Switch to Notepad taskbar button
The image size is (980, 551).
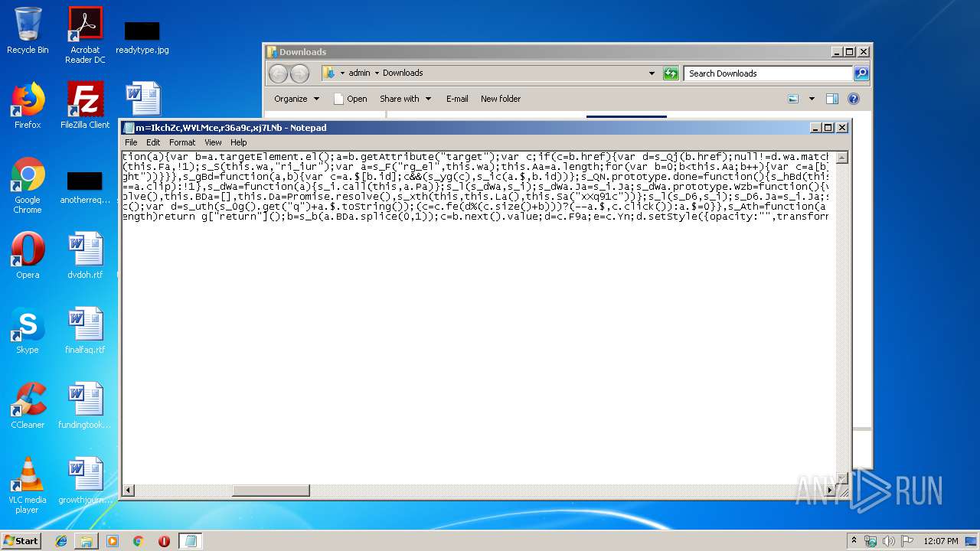point(191,541)
